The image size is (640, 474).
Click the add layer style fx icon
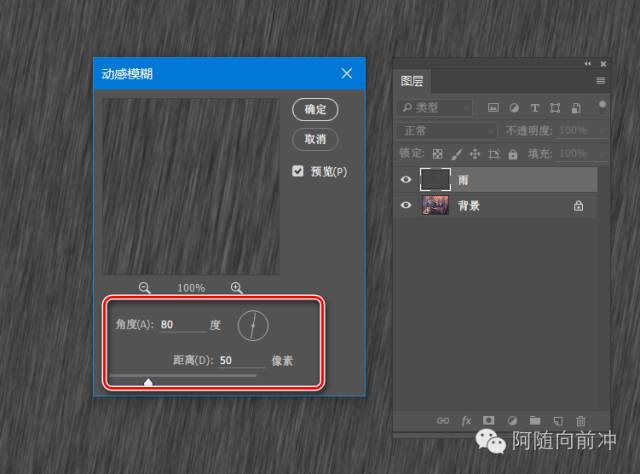click(466, 421)
